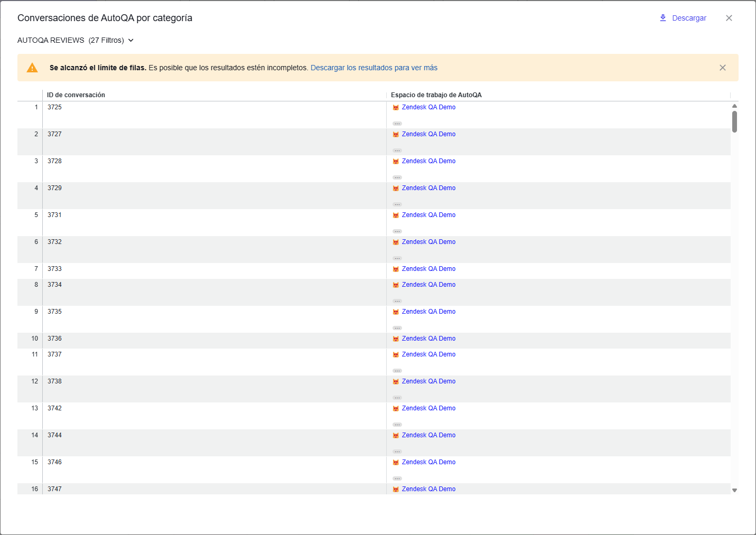Expand ellipsis pill in row 3732

click(397, 258)
